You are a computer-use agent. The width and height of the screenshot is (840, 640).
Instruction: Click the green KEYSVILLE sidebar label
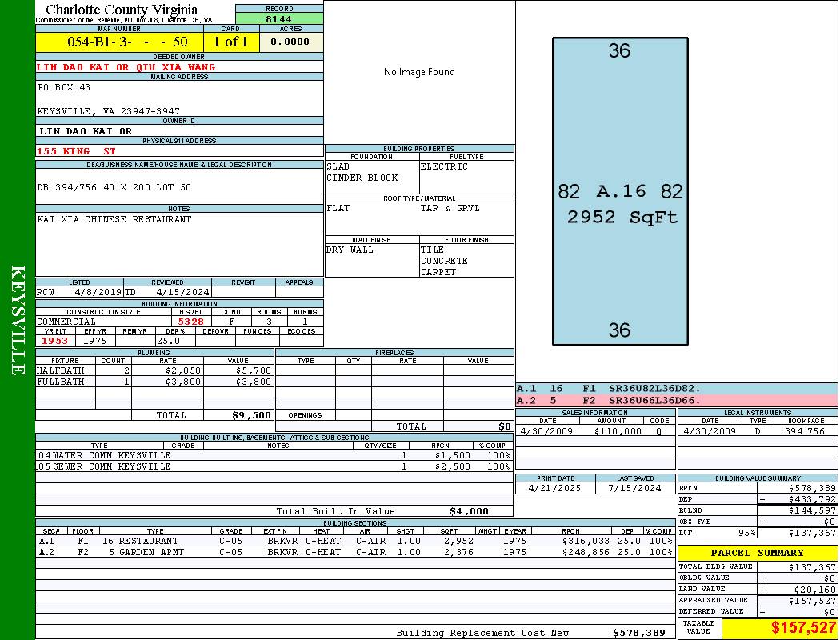point(18,320)
